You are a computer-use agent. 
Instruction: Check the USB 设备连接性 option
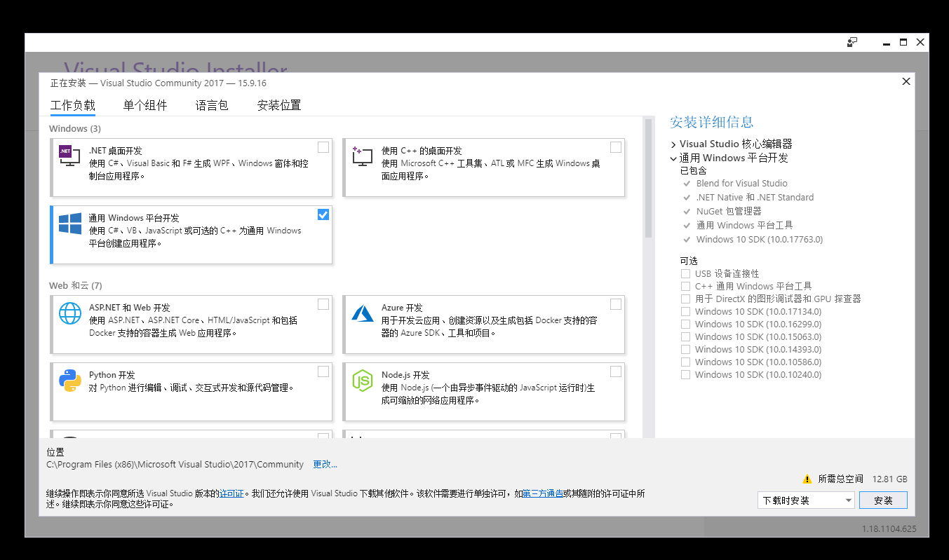pos(685,274)
